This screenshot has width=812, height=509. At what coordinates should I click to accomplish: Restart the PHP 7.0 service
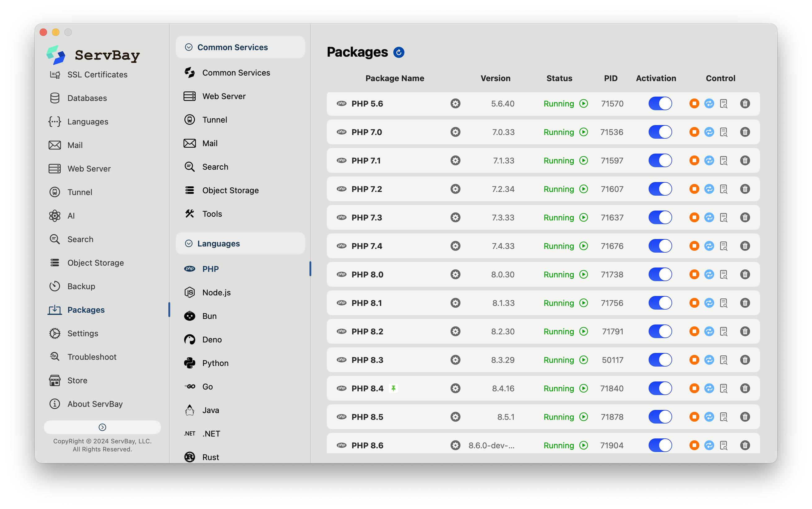coord(709,132)
